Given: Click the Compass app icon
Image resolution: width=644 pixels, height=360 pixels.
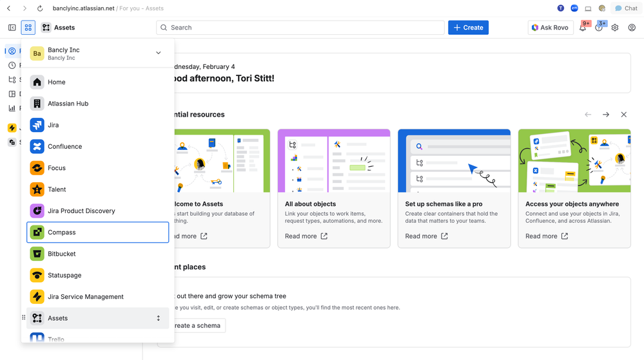Looking at the screenshot, I should [37, 232].
